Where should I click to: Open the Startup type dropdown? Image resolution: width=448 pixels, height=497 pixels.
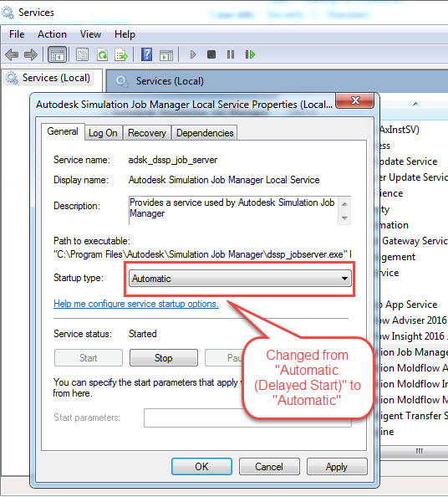(x=240, y=279)
